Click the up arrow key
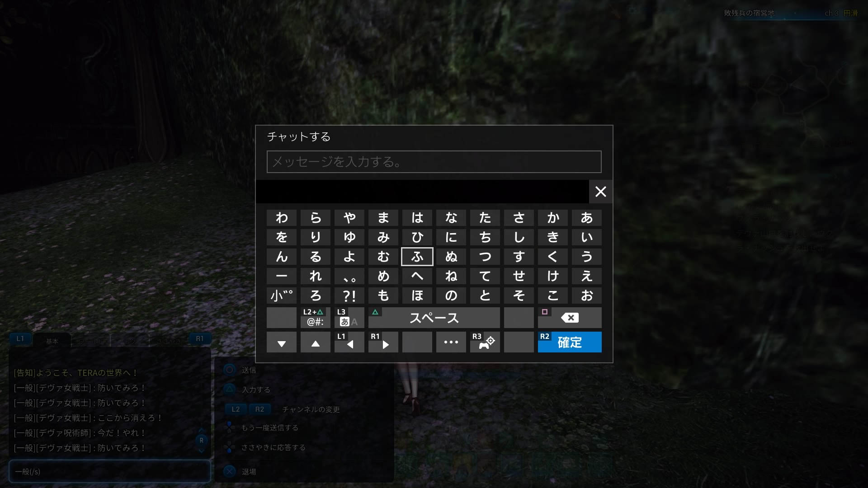 click(x=316, y=342)
